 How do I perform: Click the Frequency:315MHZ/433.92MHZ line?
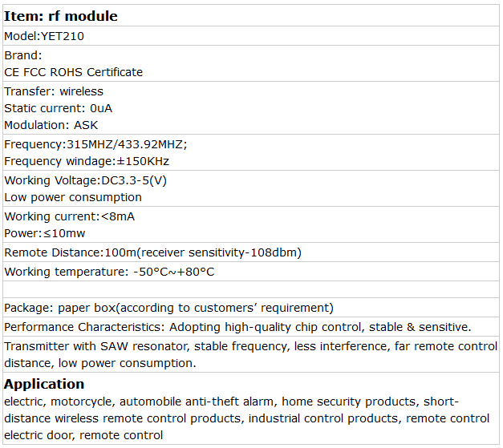[95, 144]
